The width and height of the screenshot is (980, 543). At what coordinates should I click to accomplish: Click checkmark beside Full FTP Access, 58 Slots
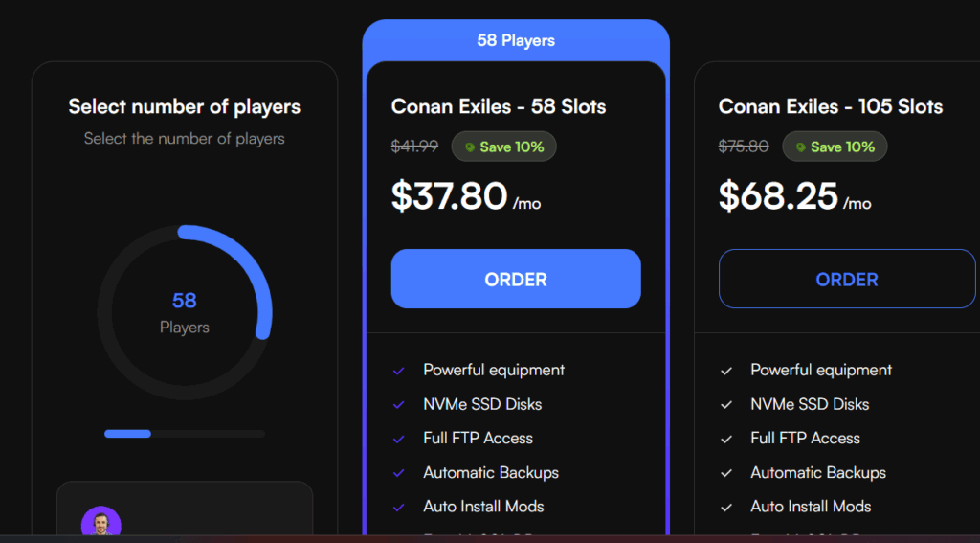click(398, 439)
